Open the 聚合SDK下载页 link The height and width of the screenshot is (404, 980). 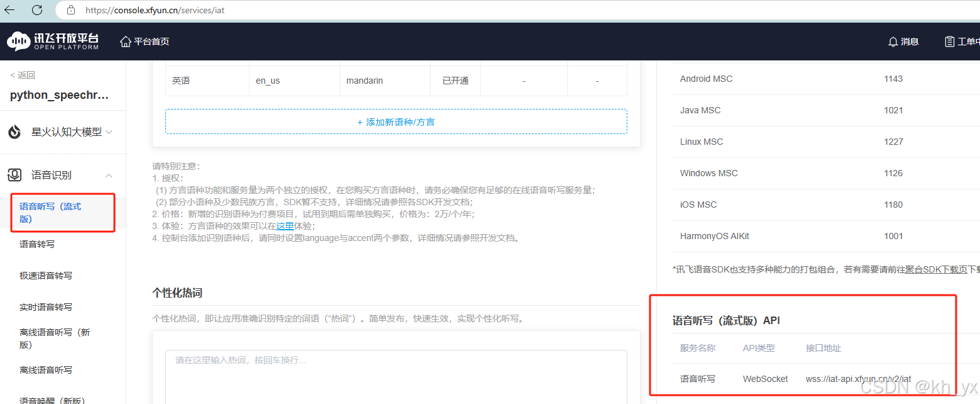tap(936, 269)
